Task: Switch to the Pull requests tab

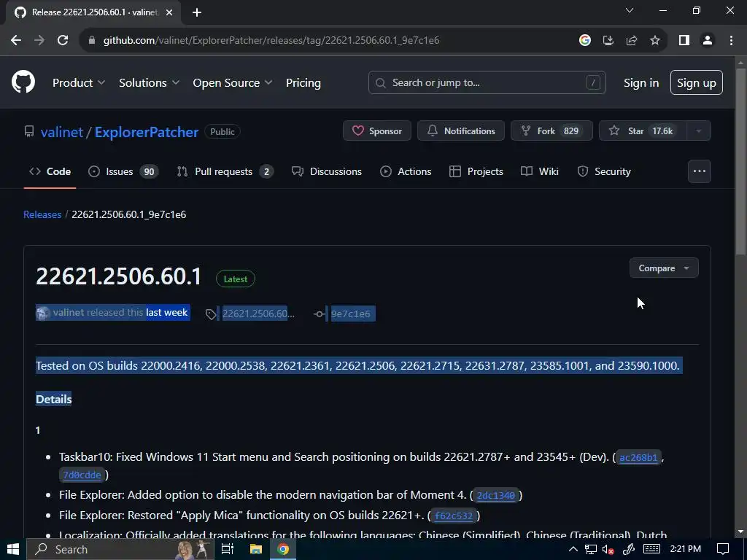Action: [x=225, y=171]
